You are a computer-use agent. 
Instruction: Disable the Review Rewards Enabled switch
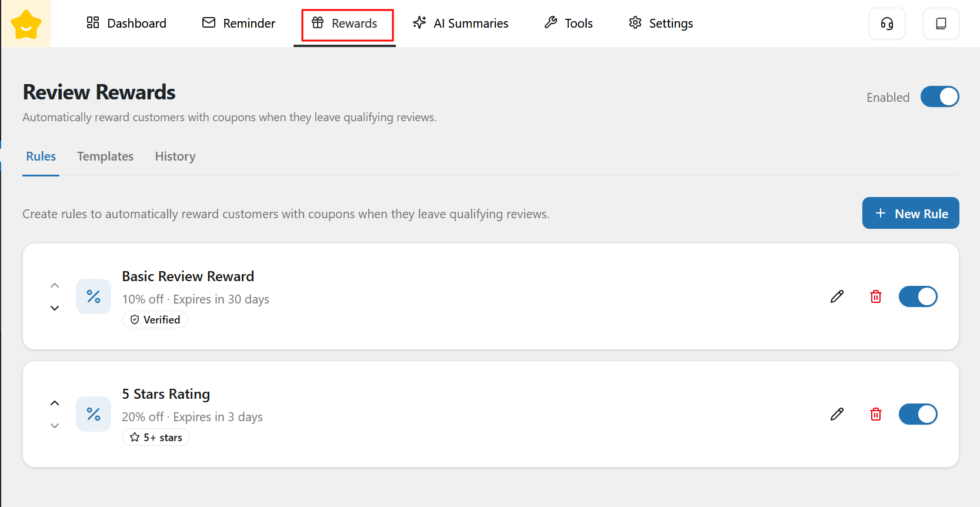[x=939, y=97]
